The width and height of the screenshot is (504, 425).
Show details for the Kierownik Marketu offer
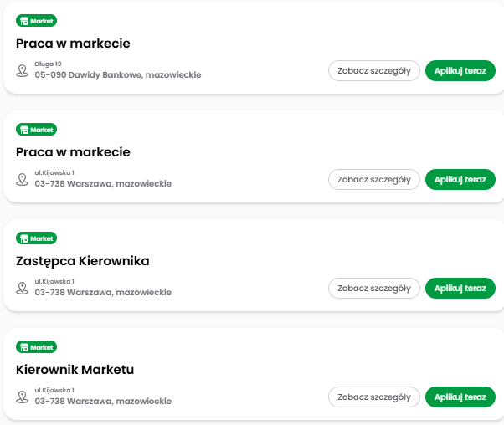(373, 397)
